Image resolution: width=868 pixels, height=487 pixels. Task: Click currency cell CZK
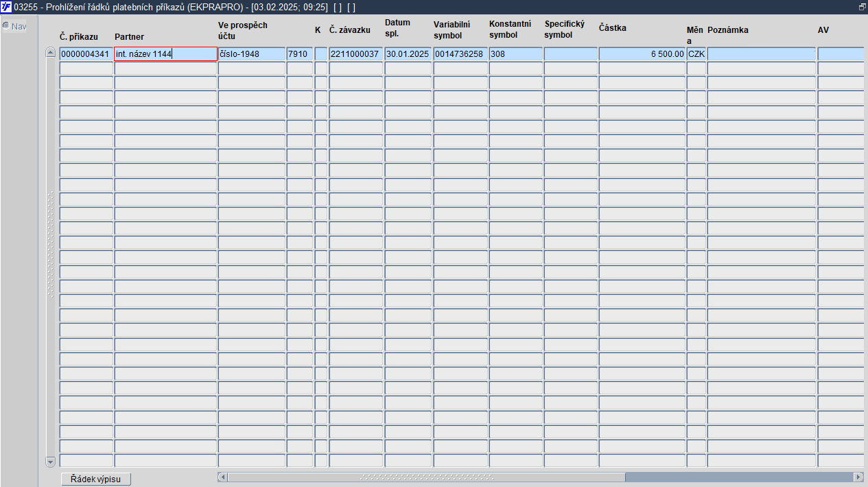click(x=696, y=54)
